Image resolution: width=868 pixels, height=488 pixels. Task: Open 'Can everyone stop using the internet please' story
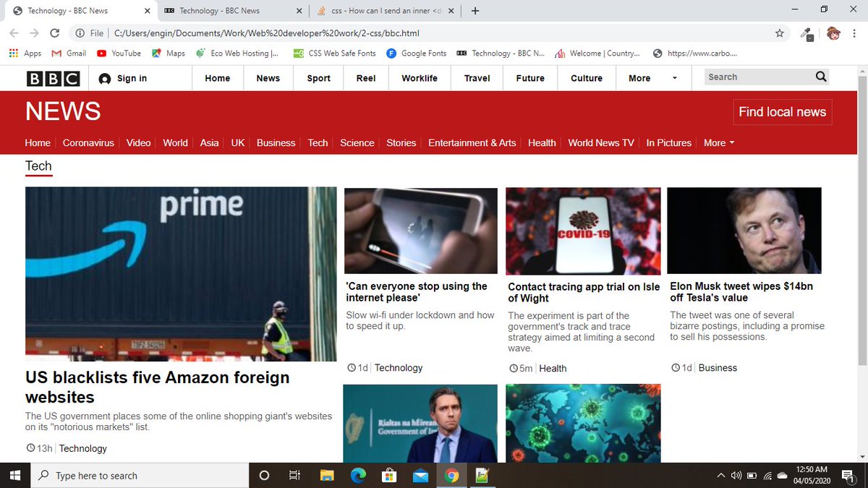point(417,292)
